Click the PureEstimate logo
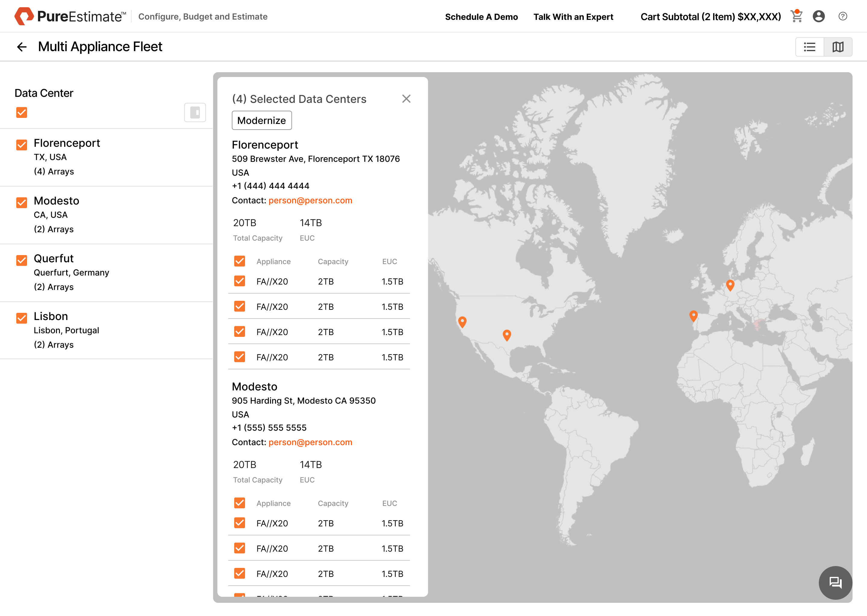Screen dimensions: 867x616 pos(70,16)
